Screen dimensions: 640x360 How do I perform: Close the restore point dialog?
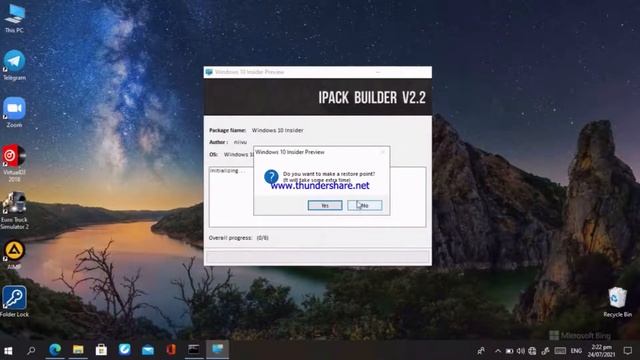point(382,152)
